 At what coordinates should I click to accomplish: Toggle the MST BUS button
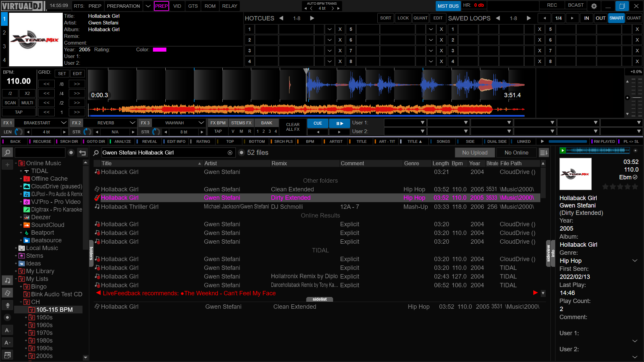448,6
